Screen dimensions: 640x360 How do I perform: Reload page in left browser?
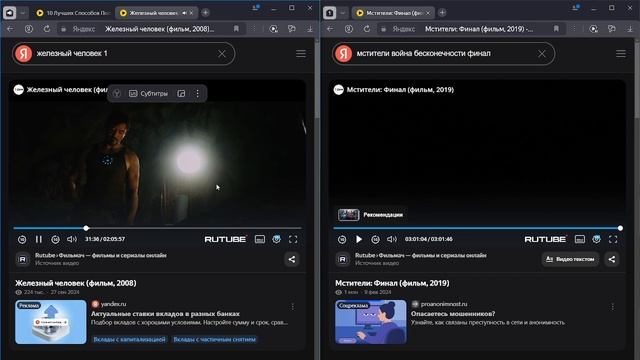pyautogui.click(x=47, y=29)
